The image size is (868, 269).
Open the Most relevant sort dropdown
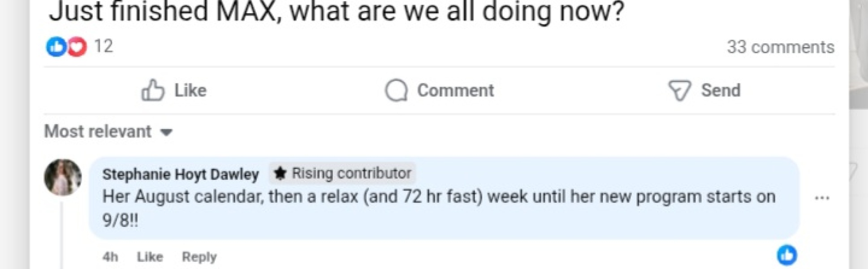pyautogui.click(x=98, y=132)
